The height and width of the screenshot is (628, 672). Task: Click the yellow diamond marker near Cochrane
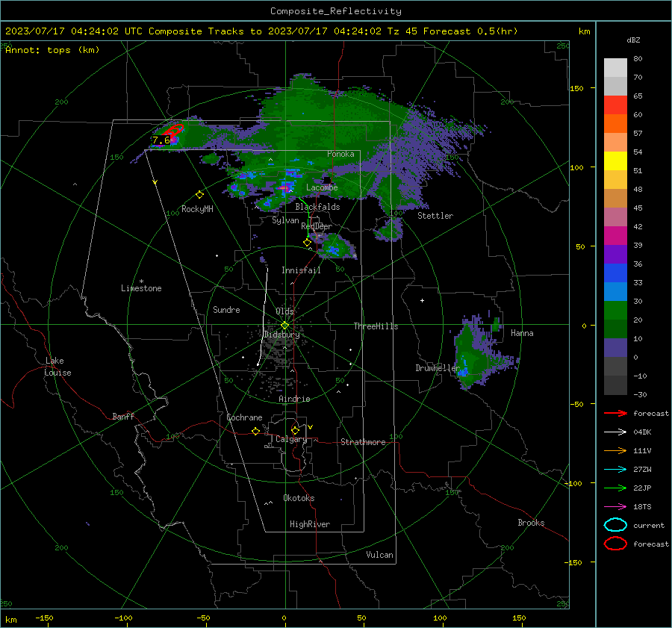coord(255,432)
